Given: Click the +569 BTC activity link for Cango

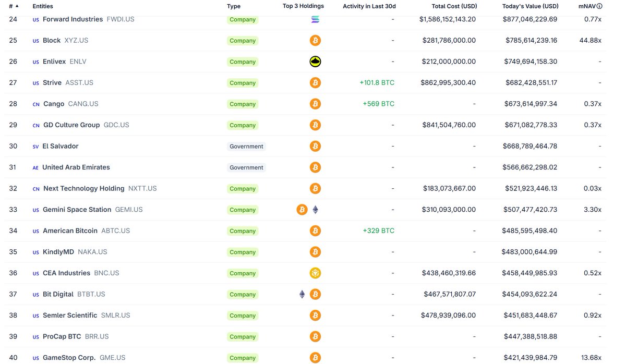Looking at the screenshot, I should 380,104.
